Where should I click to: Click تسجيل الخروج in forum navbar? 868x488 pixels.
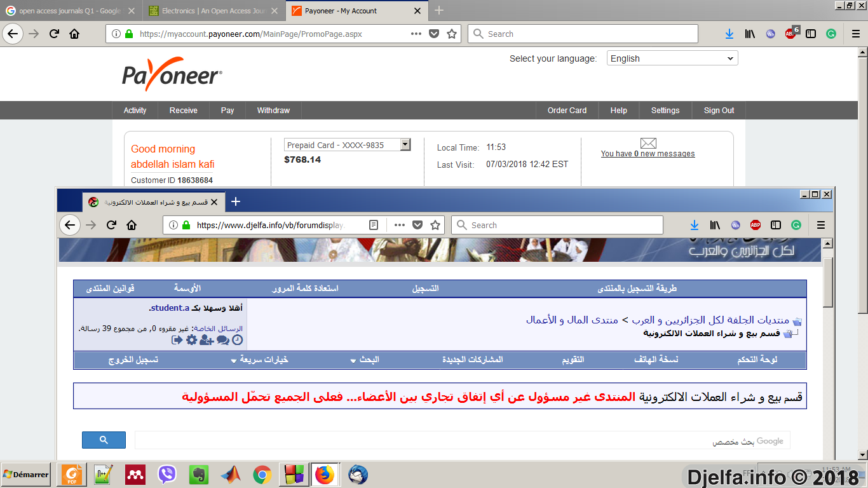pyautogui.click(x=133, y=360)
